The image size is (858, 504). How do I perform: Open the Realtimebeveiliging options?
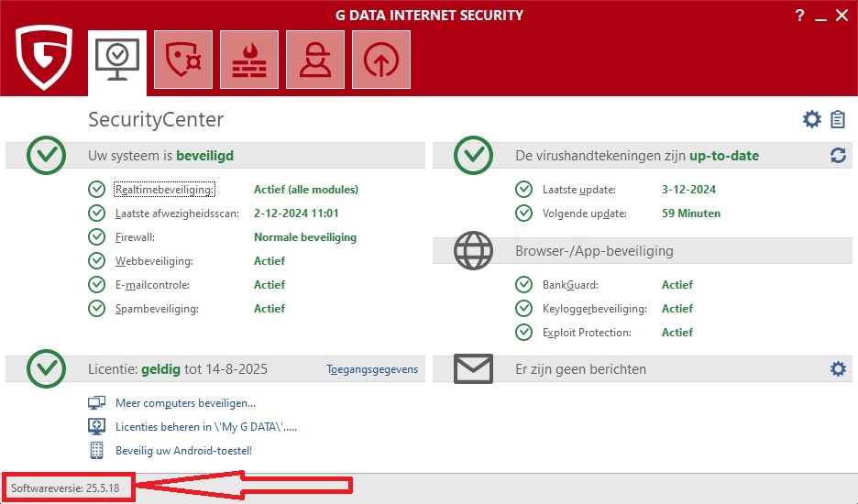click(164, 190)
